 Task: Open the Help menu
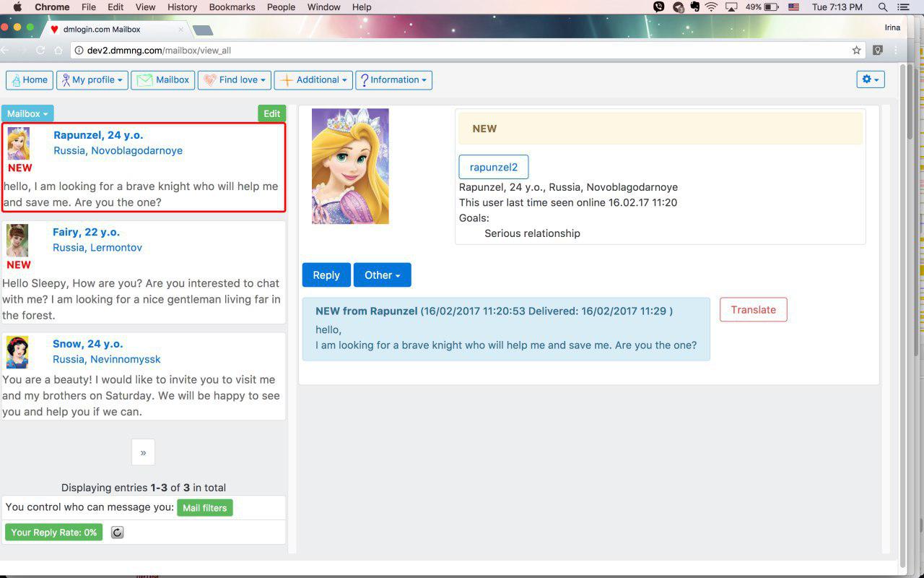point(362,7)
